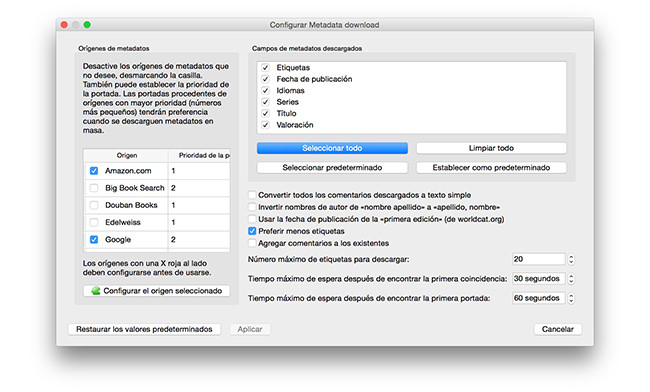Click priority cell 1 for Douban Books
This screenshot has width=650, height=392.
tap(199, 205)
